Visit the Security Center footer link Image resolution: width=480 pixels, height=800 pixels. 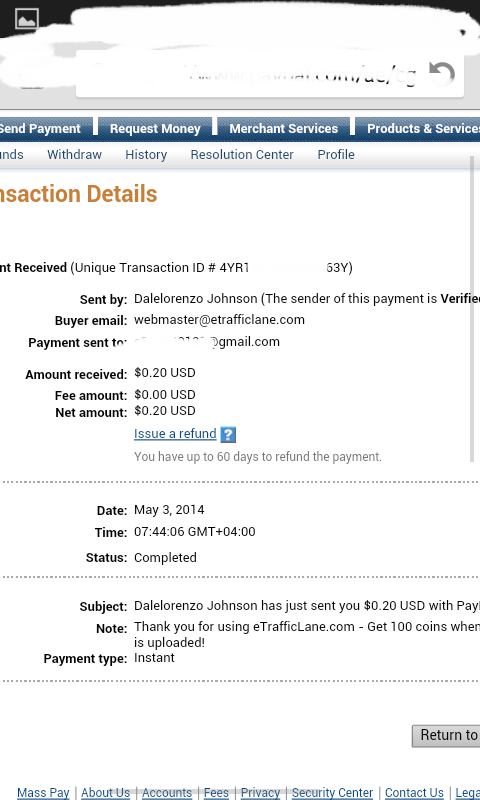click(332, 792)
